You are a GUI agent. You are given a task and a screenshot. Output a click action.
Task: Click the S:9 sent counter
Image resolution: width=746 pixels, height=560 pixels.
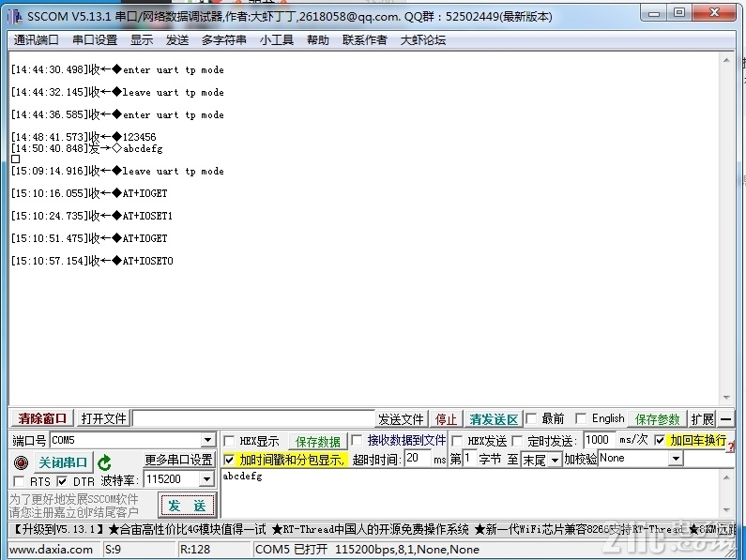point(113,550)
